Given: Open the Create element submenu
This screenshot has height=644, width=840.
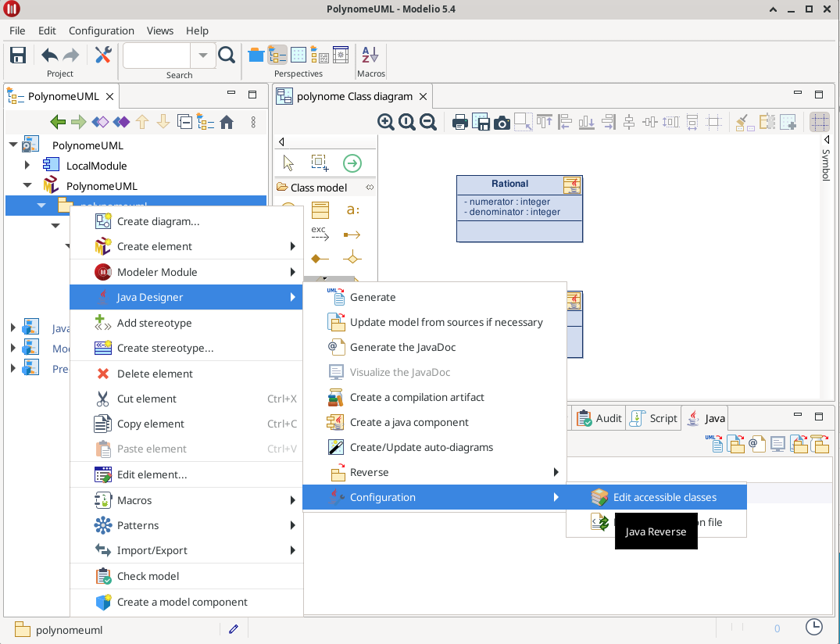Looking at the screenshot, I should click(187, 246).
